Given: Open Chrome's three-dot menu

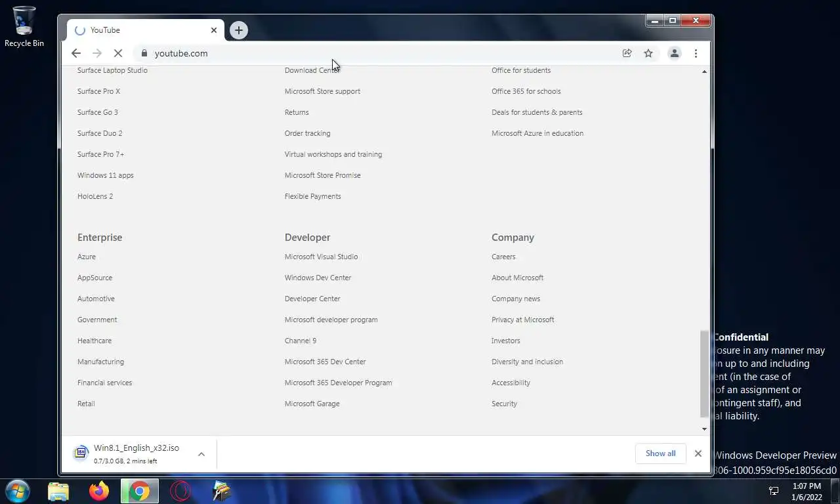Looking at the screenshot, I should point(696,53).
